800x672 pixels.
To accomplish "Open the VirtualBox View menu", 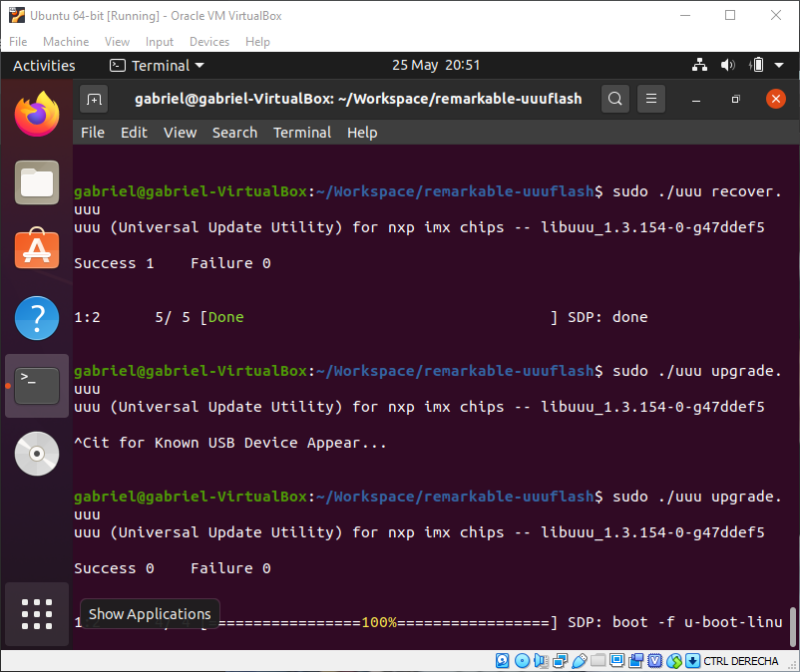I will [117, 41].
